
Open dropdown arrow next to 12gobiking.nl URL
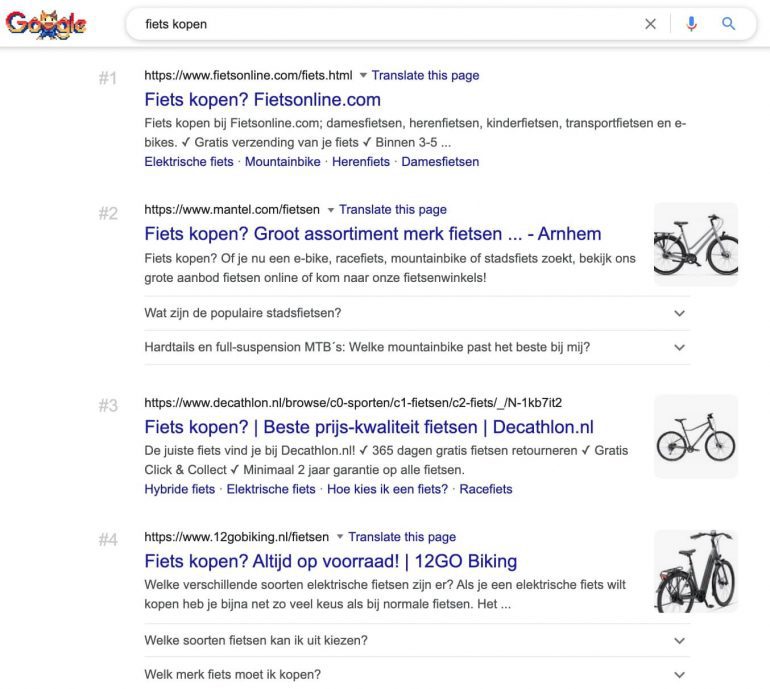(340, 537)
